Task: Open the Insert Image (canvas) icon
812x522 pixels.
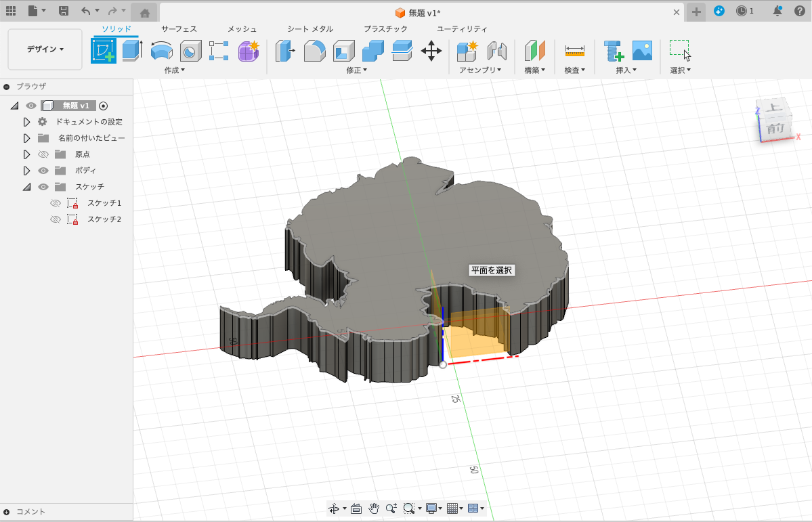Action: coord(642,51)
